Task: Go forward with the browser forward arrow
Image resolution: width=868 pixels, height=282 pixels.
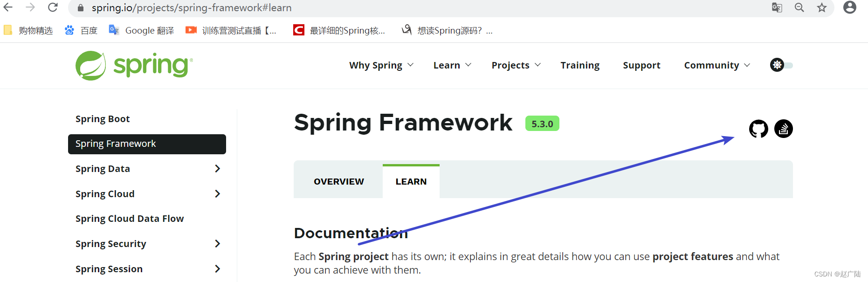Action: [x=30, y=7]
